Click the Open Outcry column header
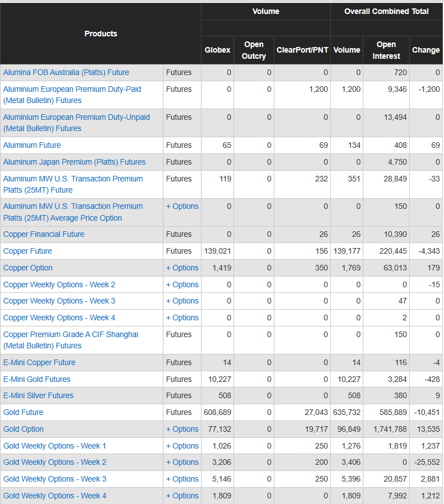Image resolution: width=444 pixels, height=504 pixels. coord(254,50)
